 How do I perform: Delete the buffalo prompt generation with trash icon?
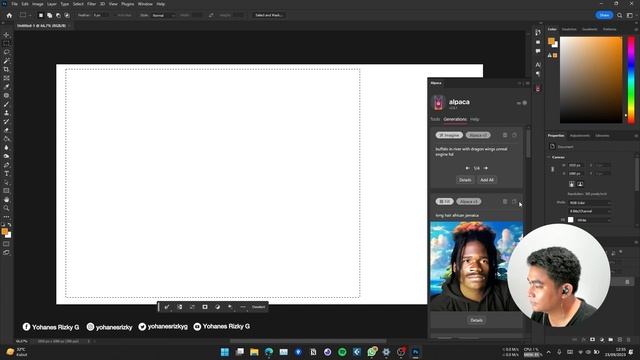505,135
